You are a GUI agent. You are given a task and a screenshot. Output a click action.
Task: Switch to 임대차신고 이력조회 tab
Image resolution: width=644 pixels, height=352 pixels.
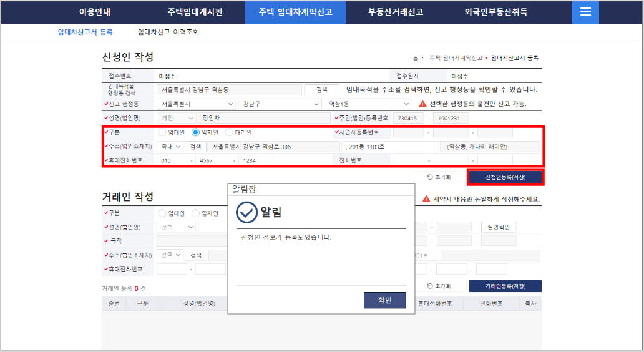(168, 32)
